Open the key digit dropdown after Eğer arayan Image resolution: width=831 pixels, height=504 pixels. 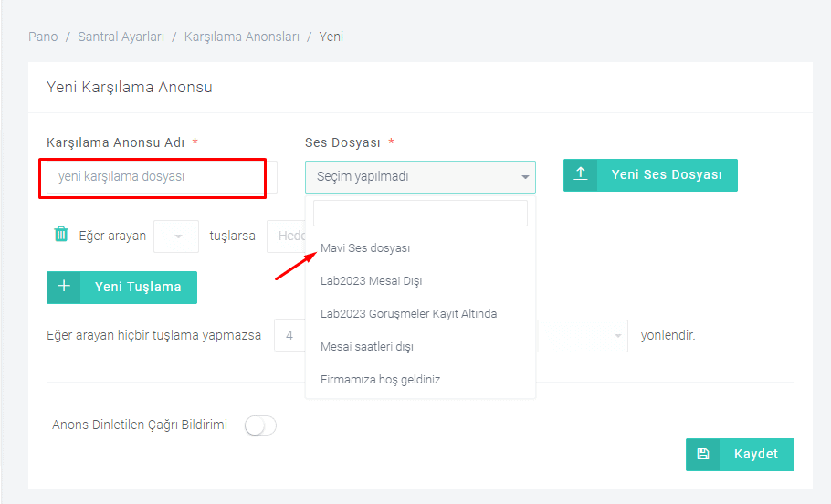tap(176, 236)
